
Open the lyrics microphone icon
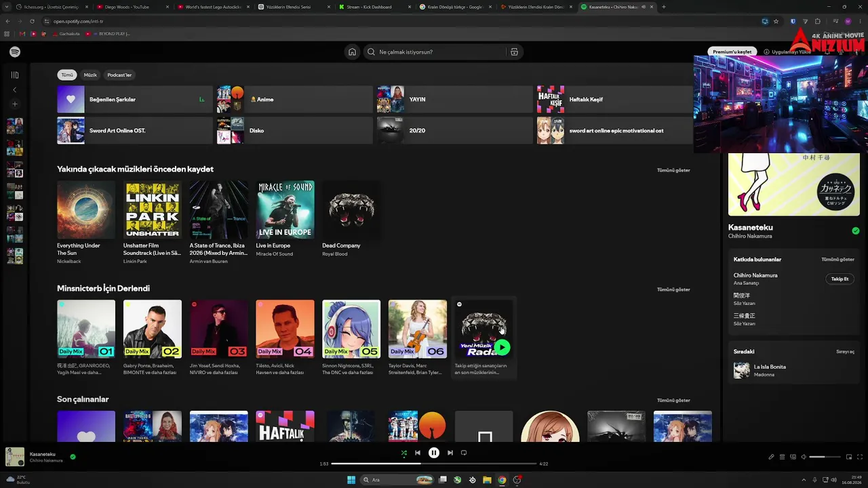click(771, 457)
